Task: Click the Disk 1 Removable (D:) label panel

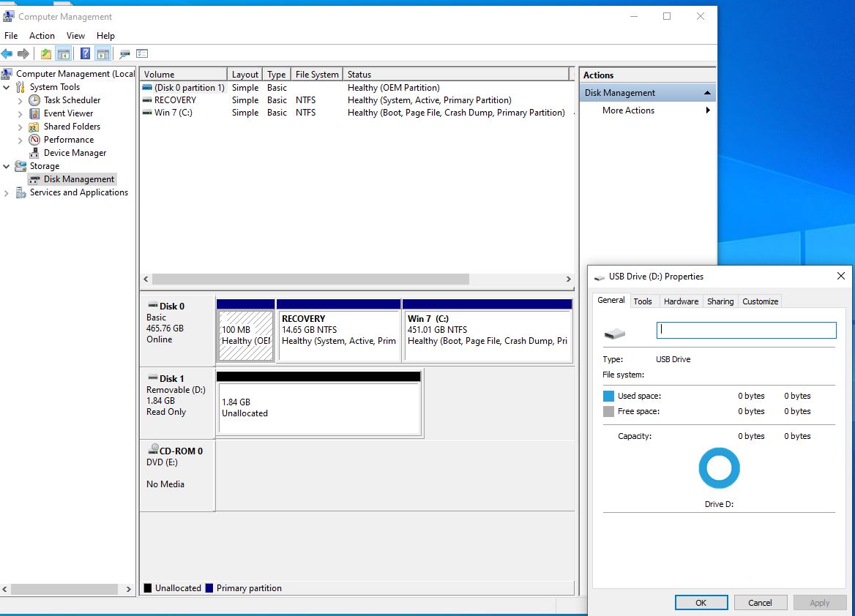Action: pos(177,403)
